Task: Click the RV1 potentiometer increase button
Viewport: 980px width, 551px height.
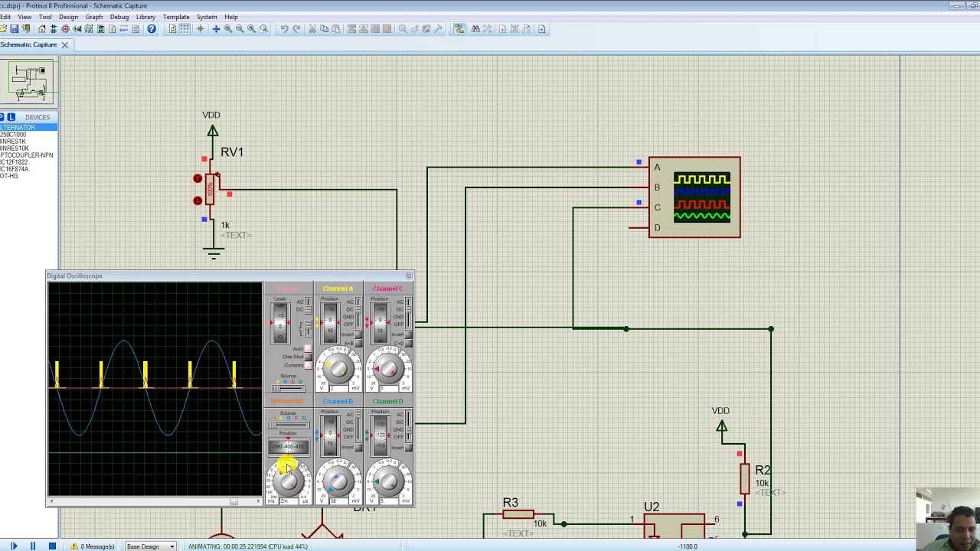Action: (x=198, y=179)
